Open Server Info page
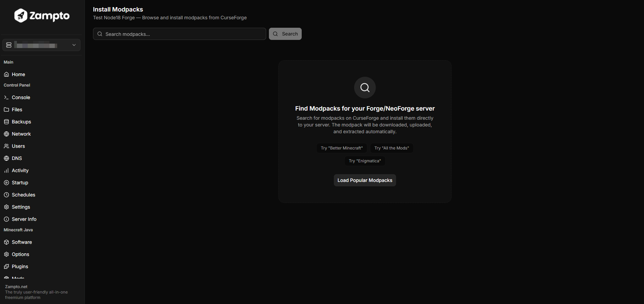This screenshot has height=304, width=644. tap(41, 219)
